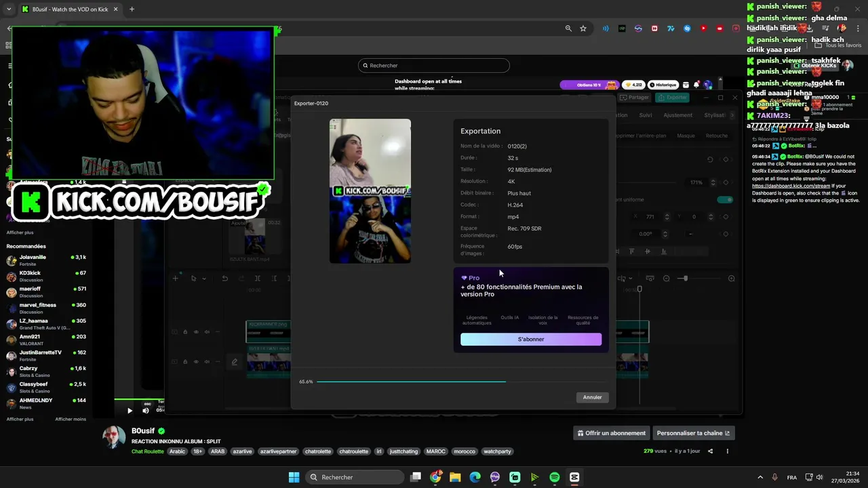Open Classybeef recommended channel

46,387
